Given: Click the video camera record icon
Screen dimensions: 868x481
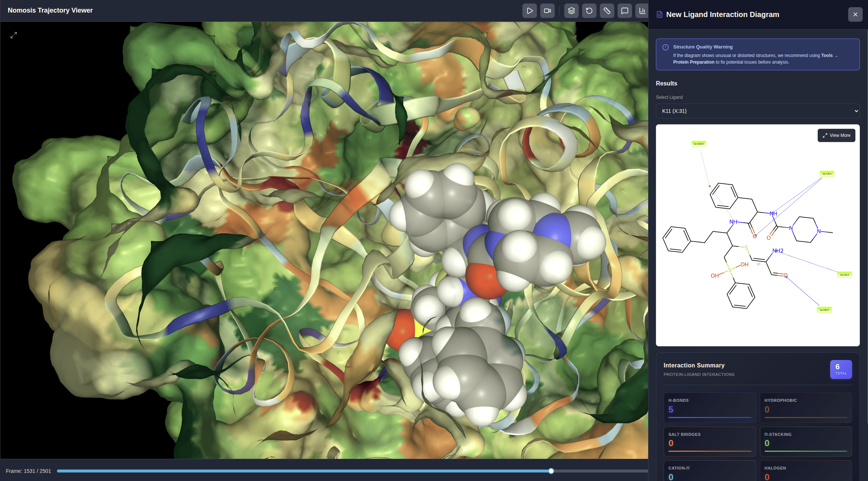Looking at the screenshot, I should pyautogui.click(x=547, y=11).
